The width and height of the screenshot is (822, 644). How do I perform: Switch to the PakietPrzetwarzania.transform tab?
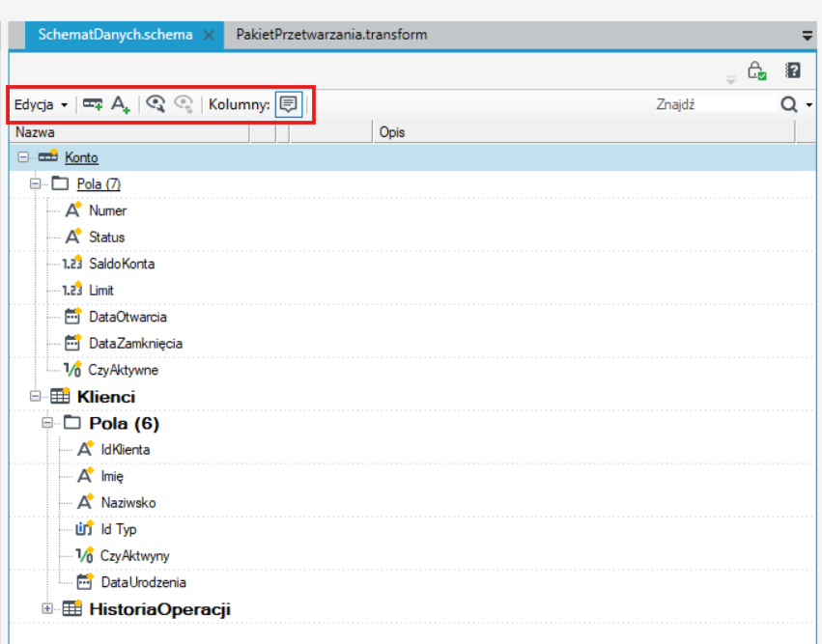click(332, 35)
